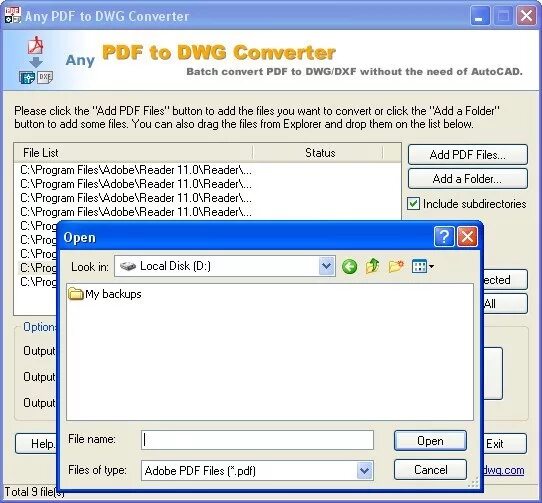Open the dwg.com website link

(504, 470)
